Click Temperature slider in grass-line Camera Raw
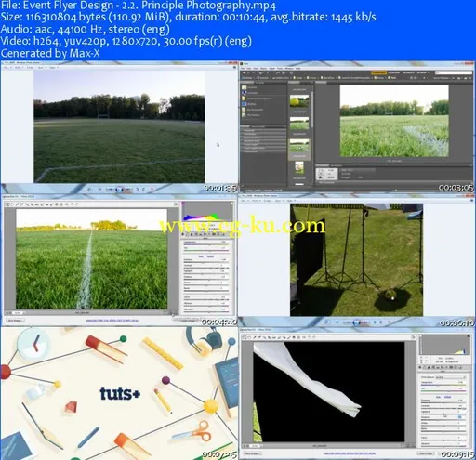Viewport: 476px width, 460px height. (206, 243)
